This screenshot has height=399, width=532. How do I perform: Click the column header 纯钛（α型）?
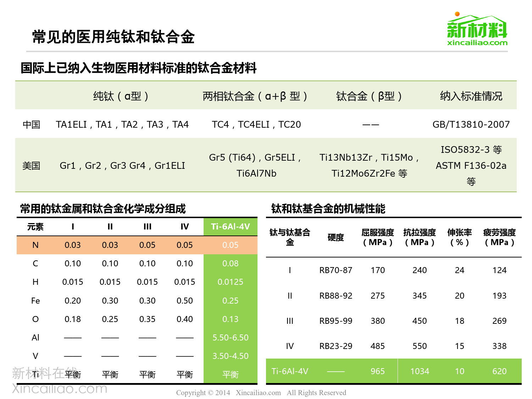[x=121, y=96]
